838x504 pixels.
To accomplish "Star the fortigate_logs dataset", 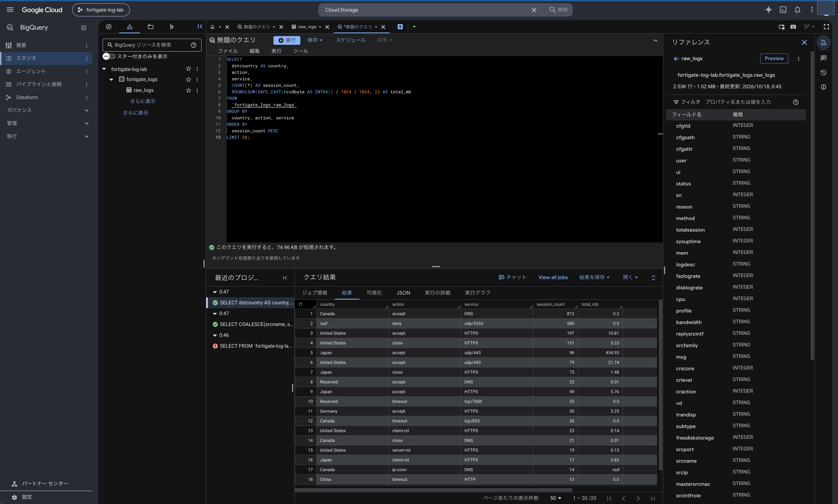I will click(x=189, y=79).
